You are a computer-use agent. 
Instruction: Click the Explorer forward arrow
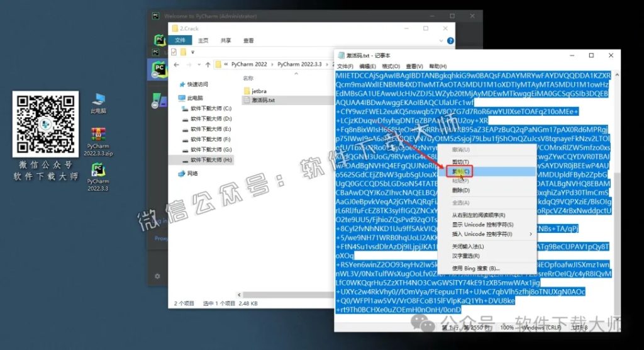pos(189,65)
